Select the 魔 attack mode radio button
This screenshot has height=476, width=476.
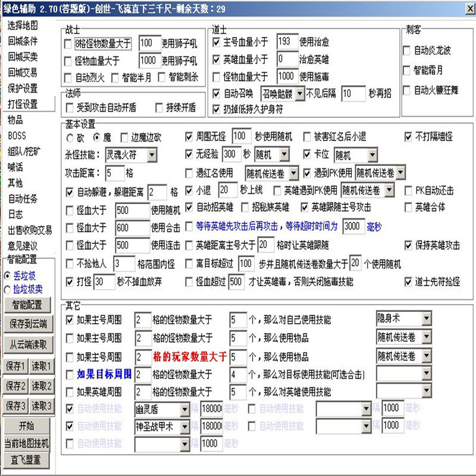[95, 136]
